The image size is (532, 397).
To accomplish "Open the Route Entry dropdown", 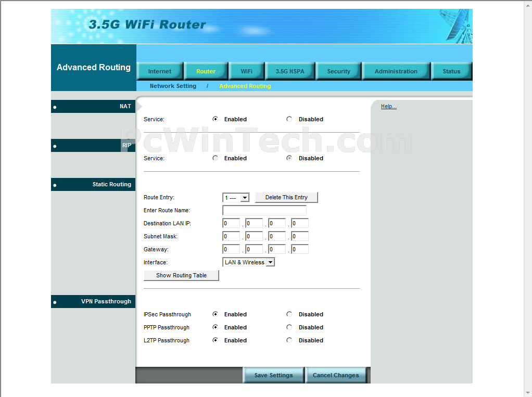I will 236,197.
